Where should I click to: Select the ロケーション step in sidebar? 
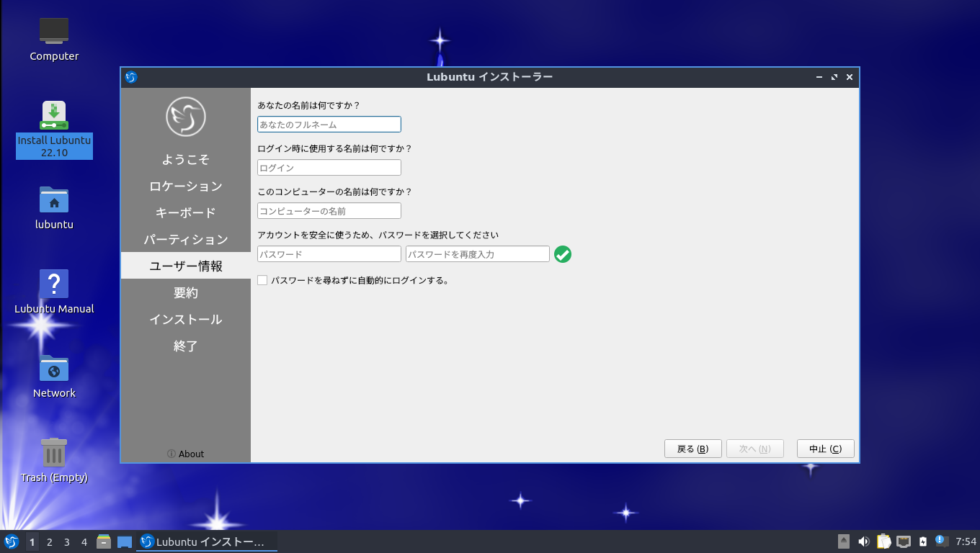click(x=186, y=186)
